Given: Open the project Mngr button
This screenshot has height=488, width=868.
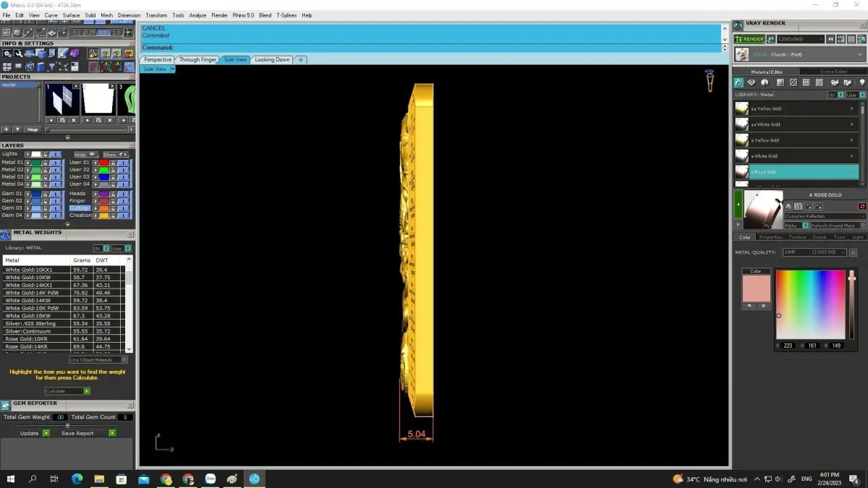Looking at the screenshot, I should coord(33,129).
